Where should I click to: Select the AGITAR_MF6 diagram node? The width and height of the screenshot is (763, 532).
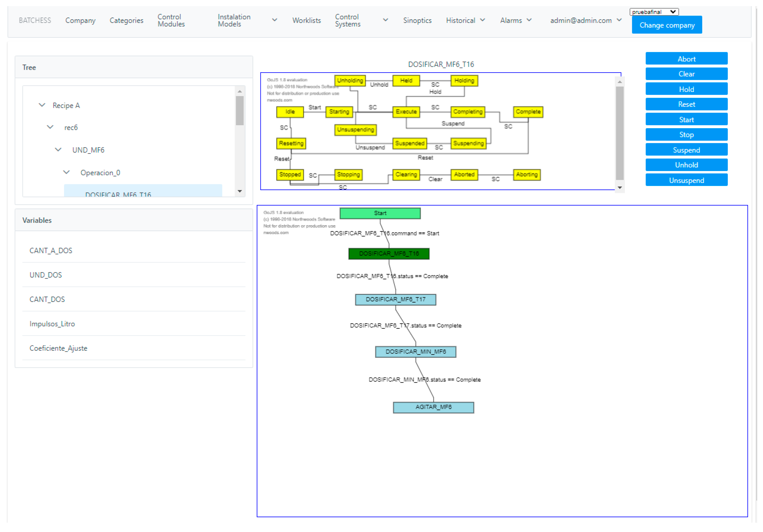point(433,407)
